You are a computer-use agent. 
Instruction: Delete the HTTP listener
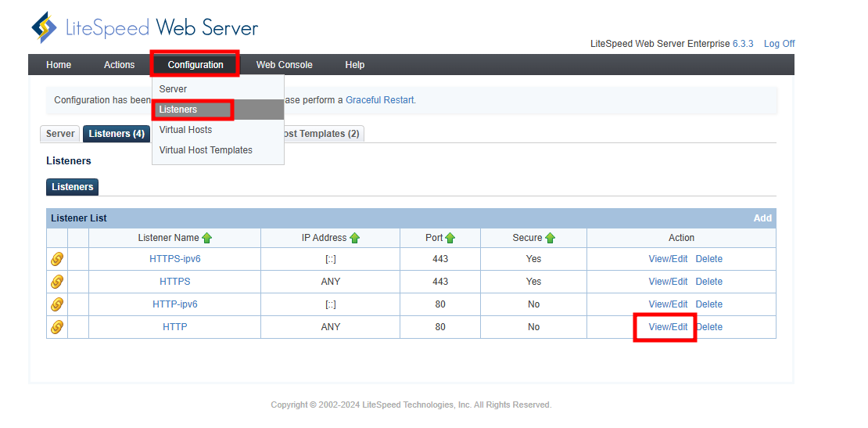coord(709,327)
